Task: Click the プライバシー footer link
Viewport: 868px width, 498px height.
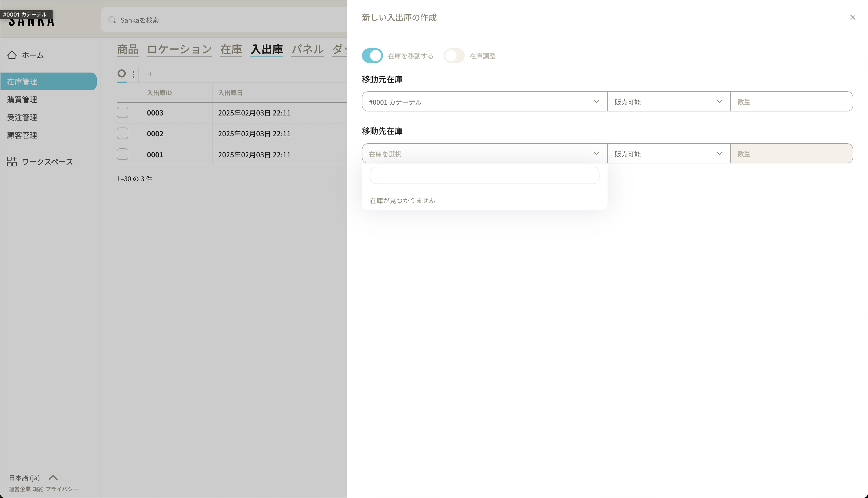Action: tap(62, 489)
